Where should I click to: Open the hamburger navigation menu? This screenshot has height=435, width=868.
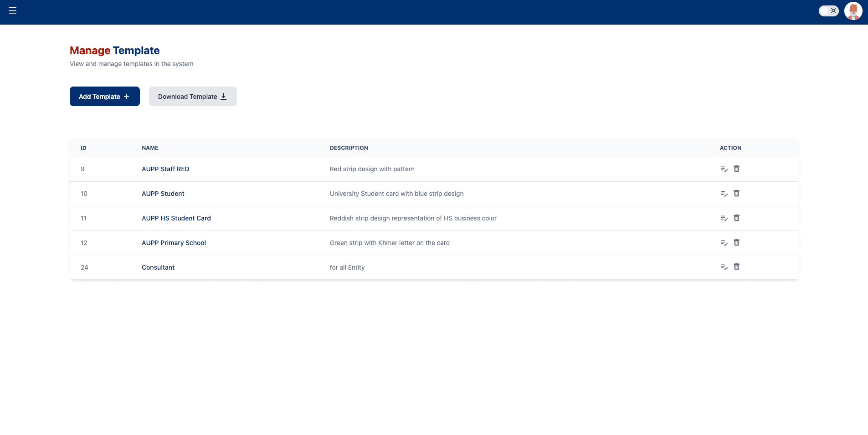(12, 11)
